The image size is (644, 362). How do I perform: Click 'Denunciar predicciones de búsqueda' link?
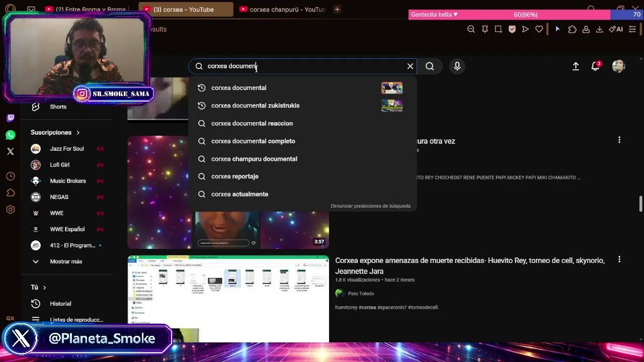tap(370, 206)
